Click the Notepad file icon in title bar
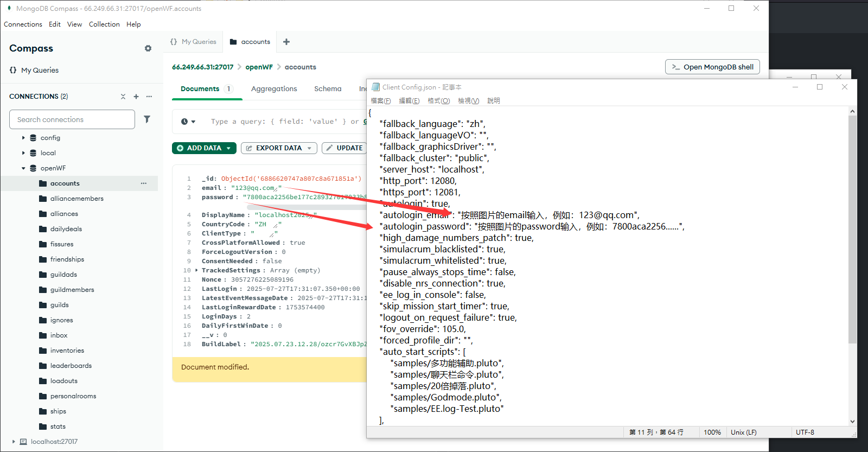 pyautogui.click(x=375, y=87)
